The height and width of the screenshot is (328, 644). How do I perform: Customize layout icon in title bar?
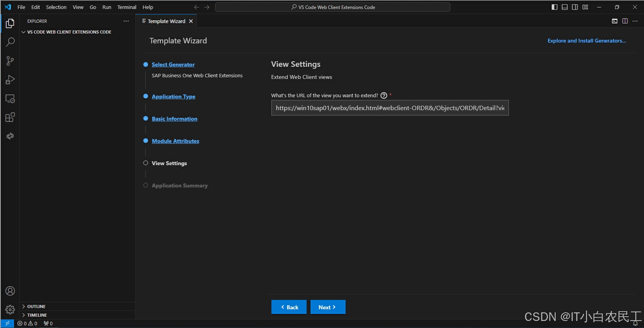[x=585, y=7]
